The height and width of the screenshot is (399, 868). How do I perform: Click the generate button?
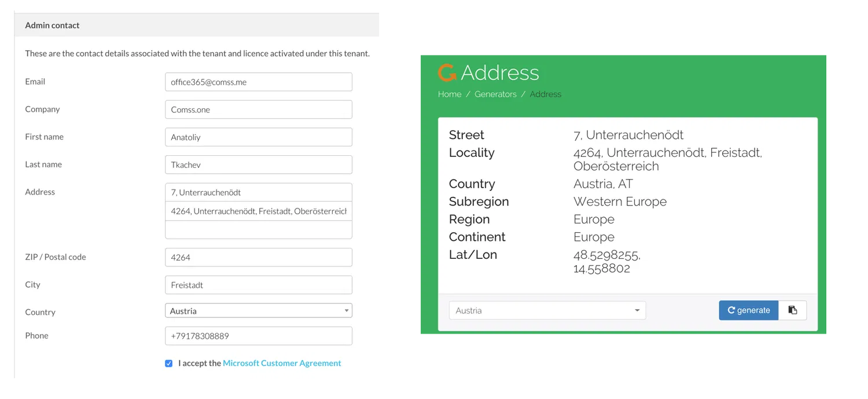pyautogui.click(x=749, y=310)
